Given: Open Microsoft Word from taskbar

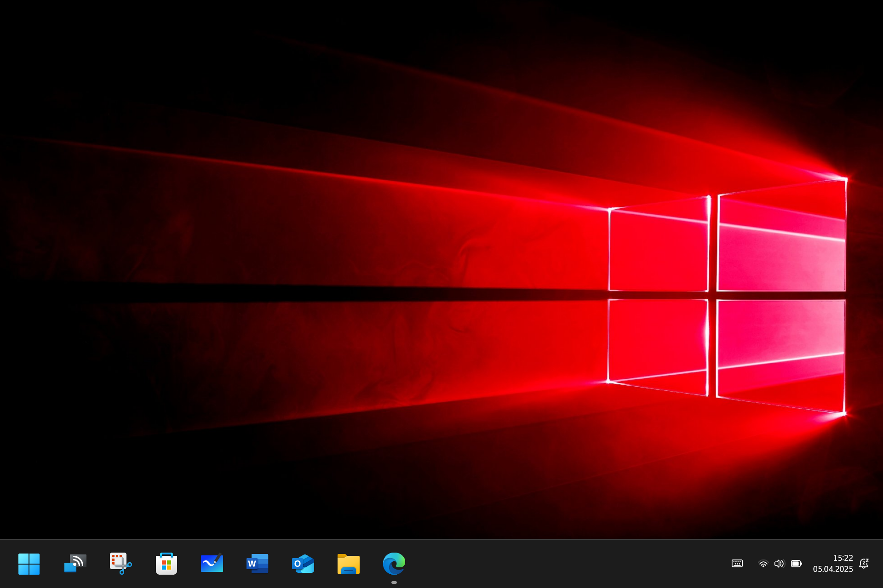Looking at the screenshot, I should (x=257, y=564).
